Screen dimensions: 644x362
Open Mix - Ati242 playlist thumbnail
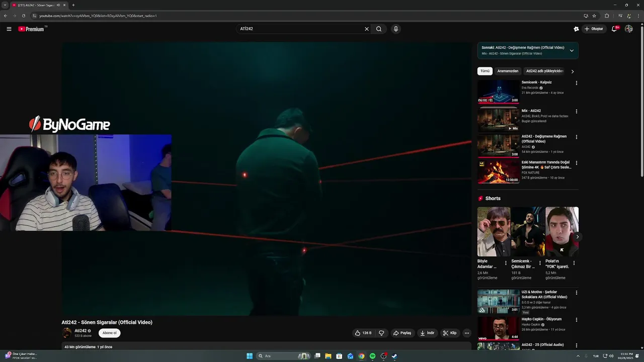[x=498, y=120]
